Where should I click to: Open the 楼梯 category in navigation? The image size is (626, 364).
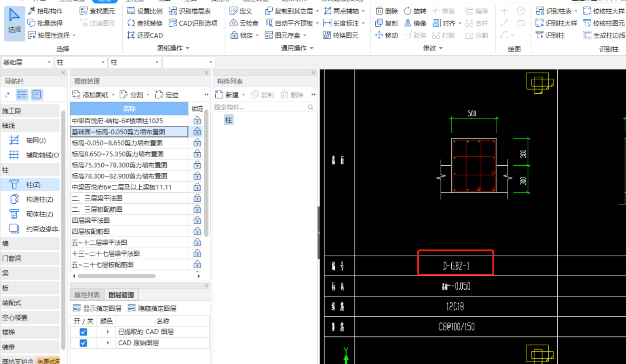coord(30,332)
